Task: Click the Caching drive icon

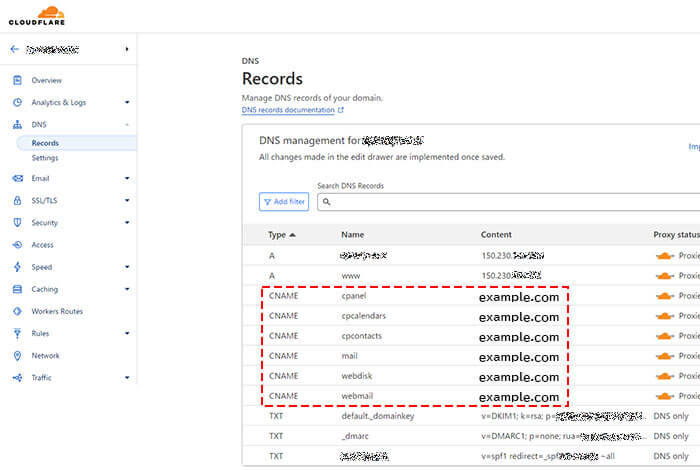Action: tap(17, 289)
